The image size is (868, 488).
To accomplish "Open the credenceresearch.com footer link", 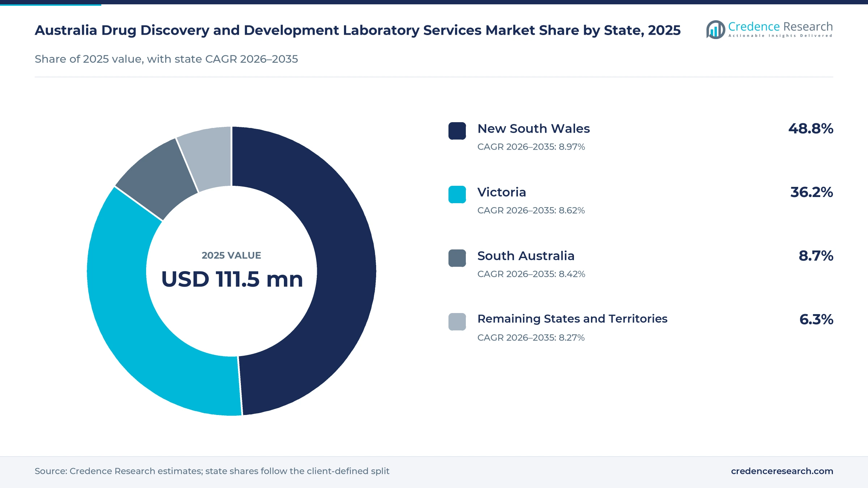I will (x=782, y=471).
